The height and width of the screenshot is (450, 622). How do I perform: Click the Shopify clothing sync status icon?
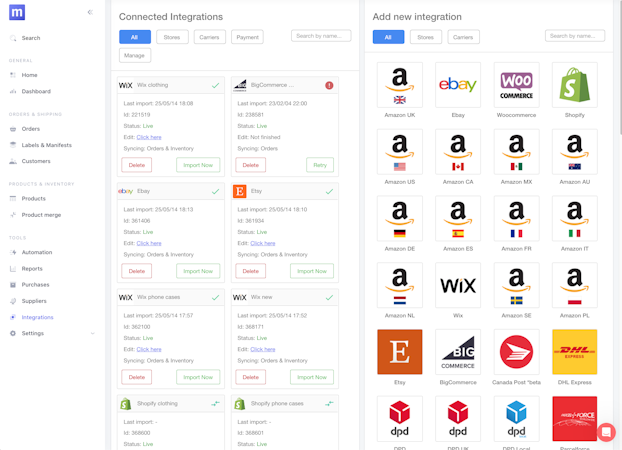[215, 404]
